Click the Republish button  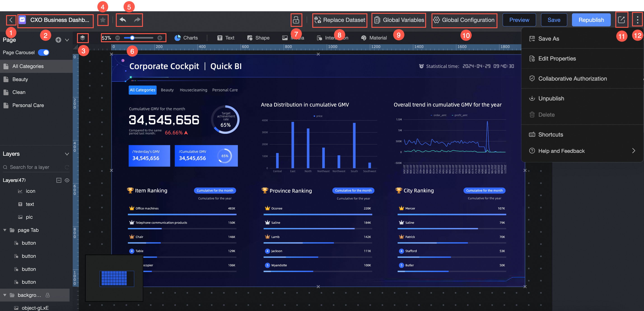591,20
